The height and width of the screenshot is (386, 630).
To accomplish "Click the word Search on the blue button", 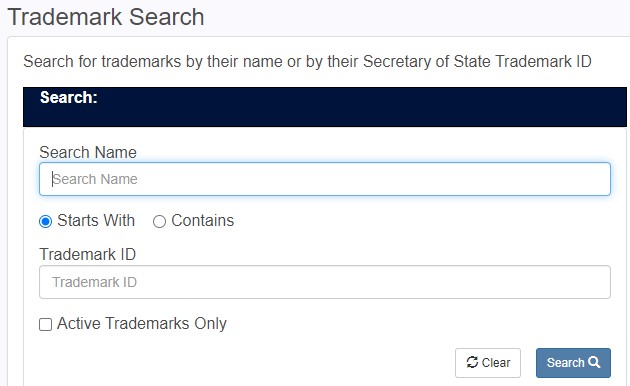I will click(x=565, y=363).
